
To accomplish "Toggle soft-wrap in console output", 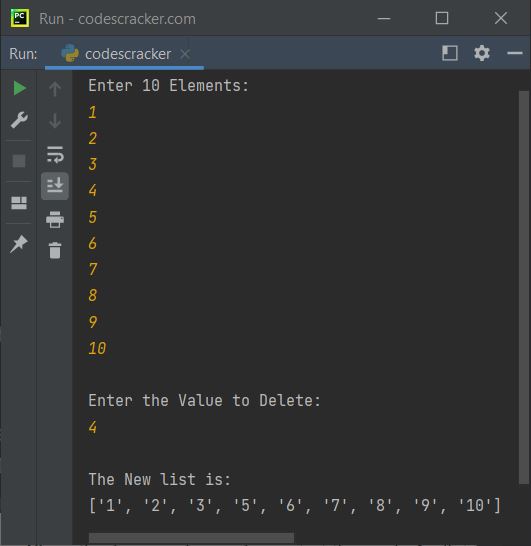I will (55, 154).
